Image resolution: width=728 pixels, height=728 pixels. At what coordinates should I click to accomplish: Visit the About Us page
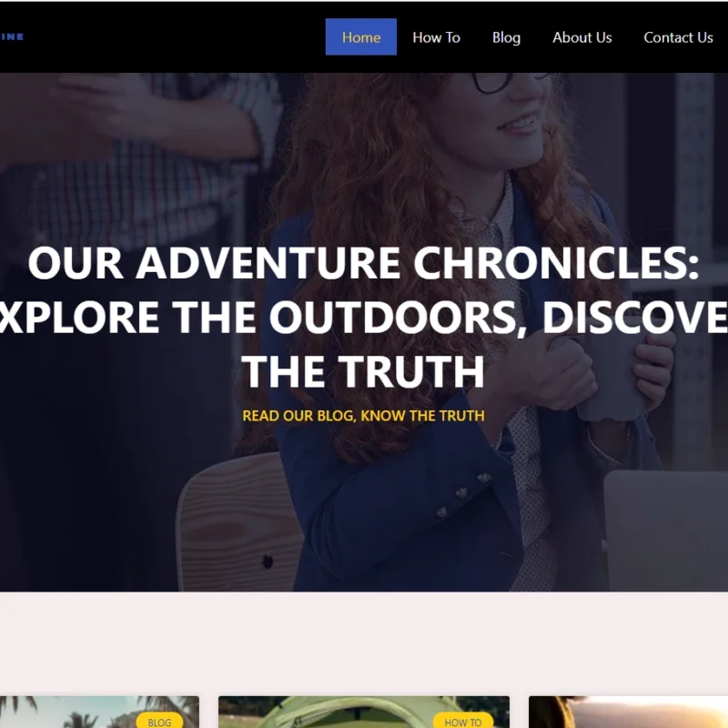point(581,37)
